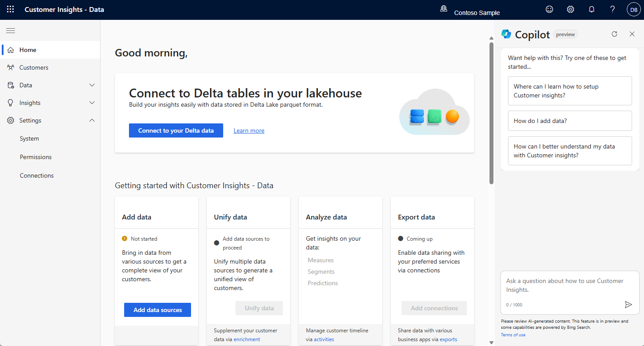
Task: Click Add data sources button
Action: (158, 310)
